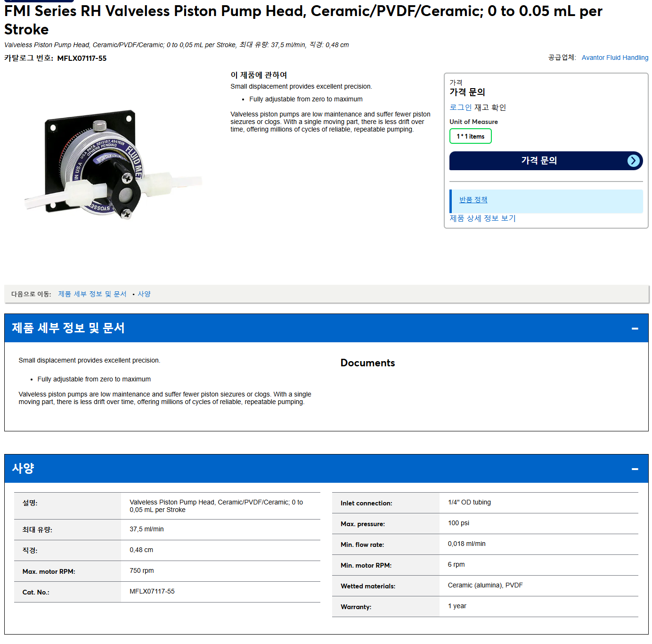Open the 반품 정책 link
Image resolution: width=652 pixels, height=644 pixels.
tap(473, 200)
